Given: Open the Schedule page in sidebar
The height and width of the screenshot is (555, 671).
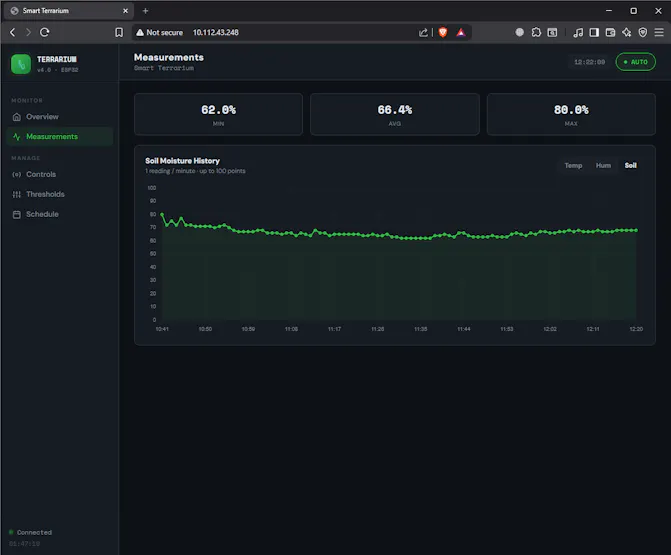Looking at the screenshot, I should coord(42,214).
